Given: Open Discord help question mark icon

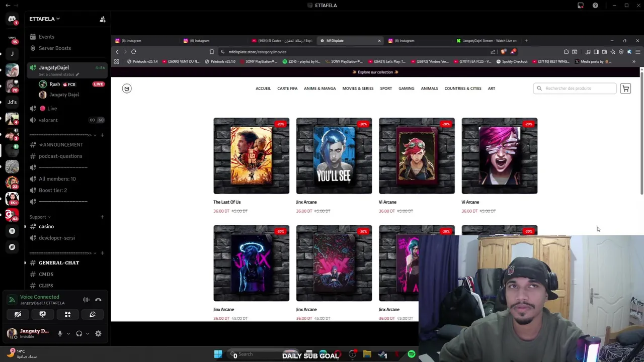Looking at the screenshot, I should 595,6.
